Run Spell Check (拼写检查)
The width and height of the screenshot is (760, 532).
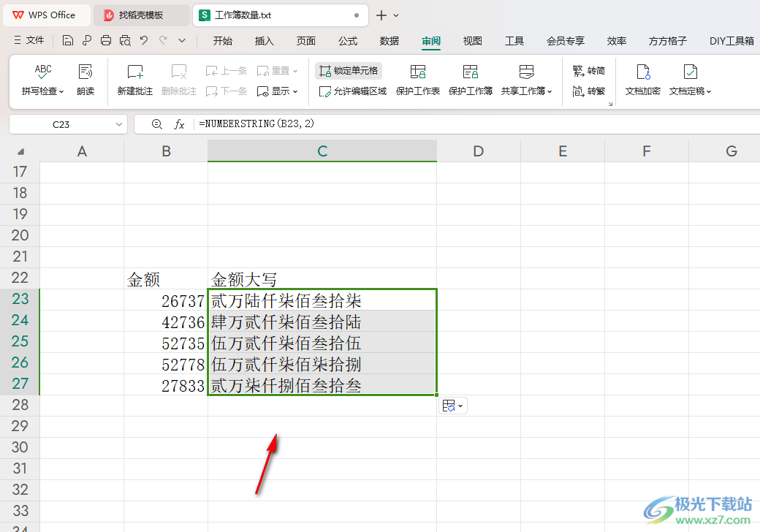point(42,80)
